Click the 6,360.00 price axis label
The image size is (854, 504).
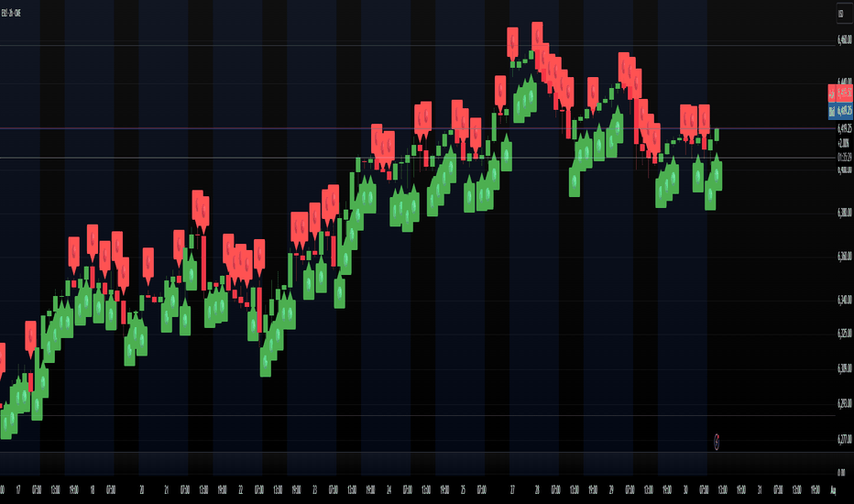tap(845, 256)
